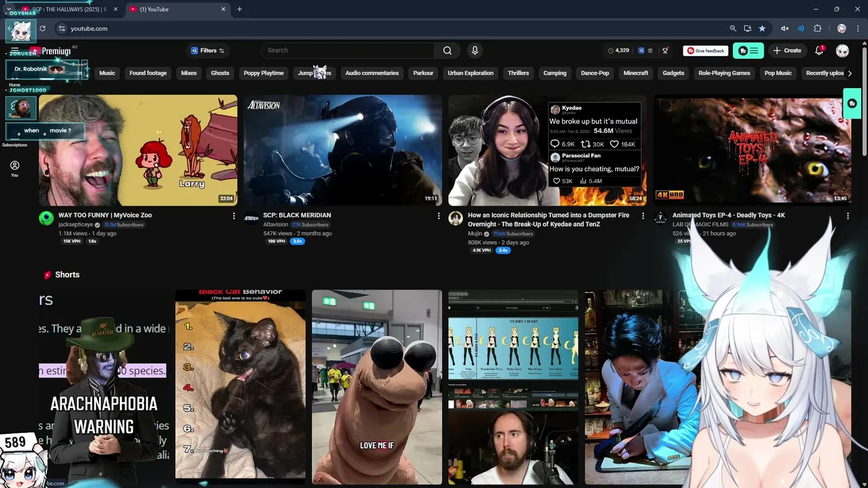
Task: Close the (1) YouTube tab
Action: (223, 9)
